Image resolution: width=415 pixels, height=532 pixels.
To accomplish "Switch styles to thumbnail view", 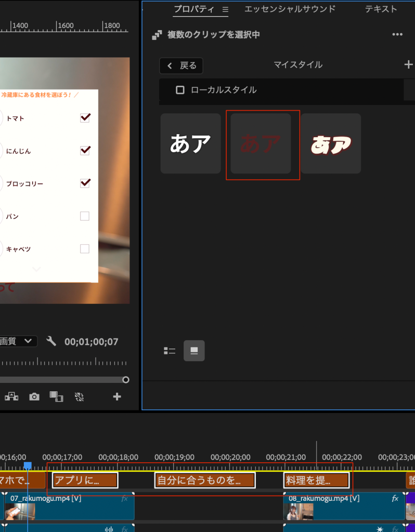I will tap(194, 351).
